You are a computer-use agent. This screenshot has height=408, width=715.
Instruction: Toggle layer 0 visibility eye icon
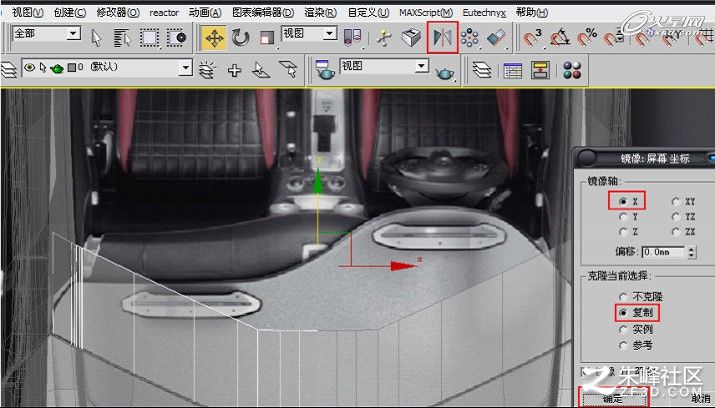click(x=30, y=67)
